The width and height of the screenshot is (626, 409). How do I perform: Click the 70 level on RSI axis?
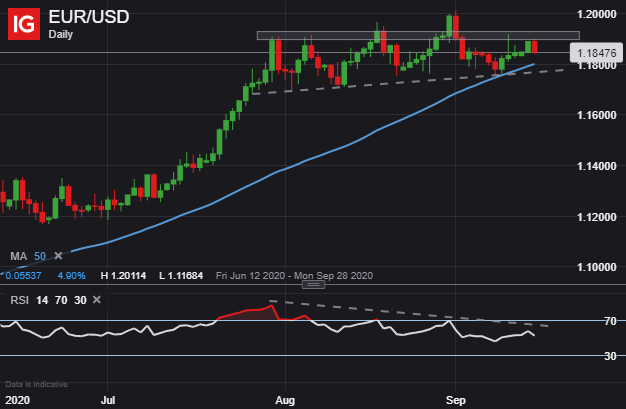[610, 321]
